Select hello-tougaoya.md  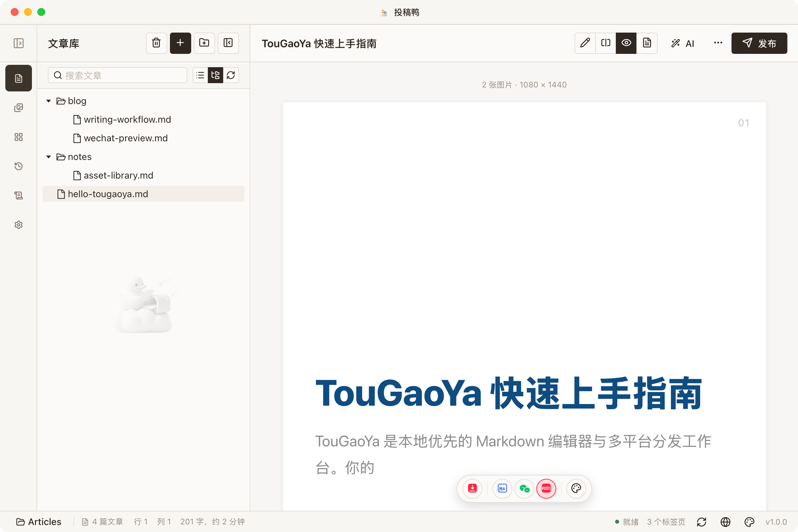click(x=143, y=194)
